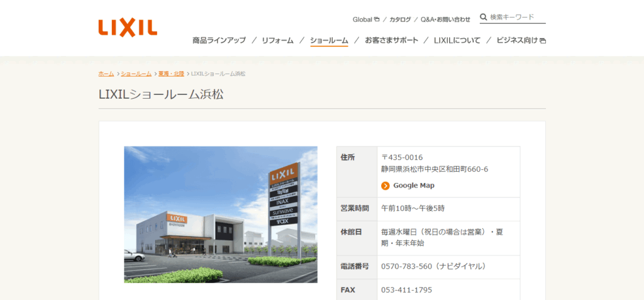Click the 電話番号 row header
The height and width of the screenshot is (300, 644).
[x=355, y=266]
